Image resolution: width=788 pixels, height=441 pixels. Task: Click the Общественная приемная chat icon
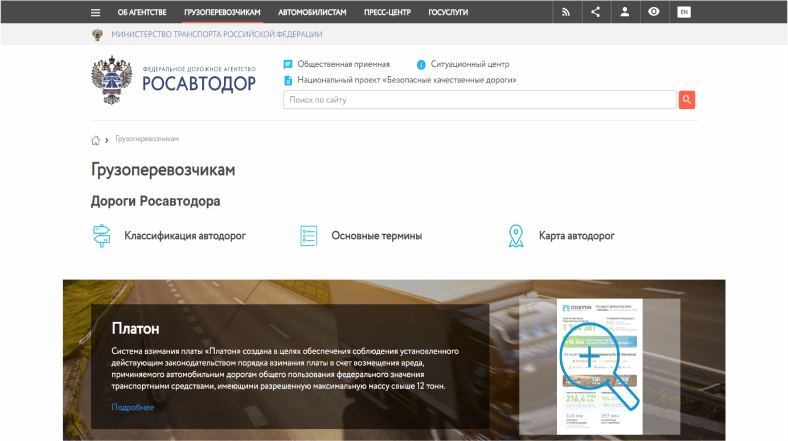click(x=288, y=64)
